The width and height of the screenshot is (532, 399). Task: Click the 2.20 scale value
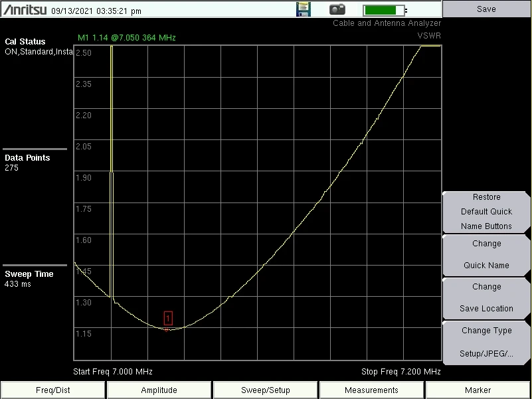(x=84, y=116)
